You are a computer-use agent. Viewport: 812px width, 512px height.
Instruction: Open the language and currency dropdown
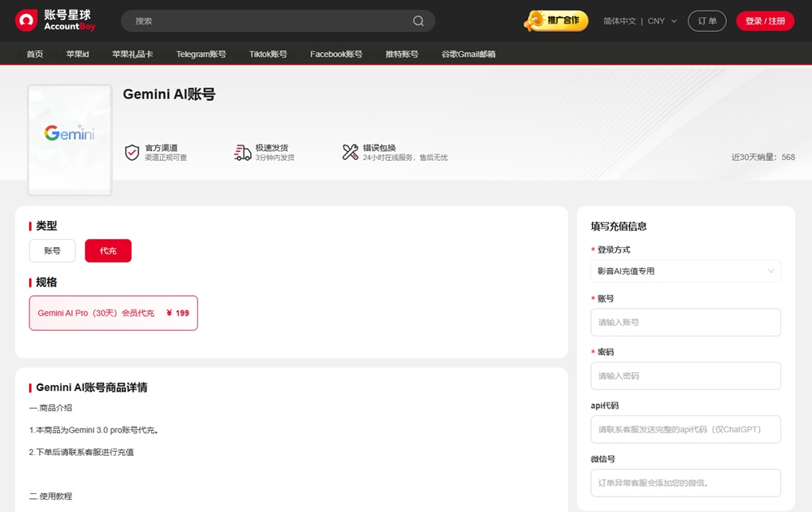tap(640, 21)
